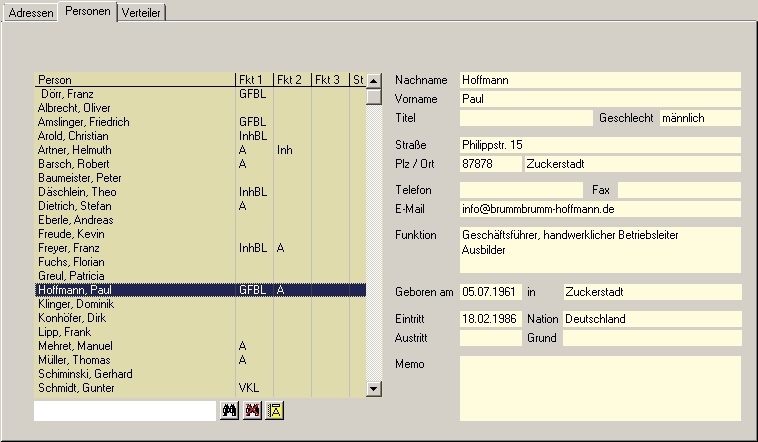Click the Geschlecht field showing männlich
758x442 pixels.
click(x=699, y=118)
